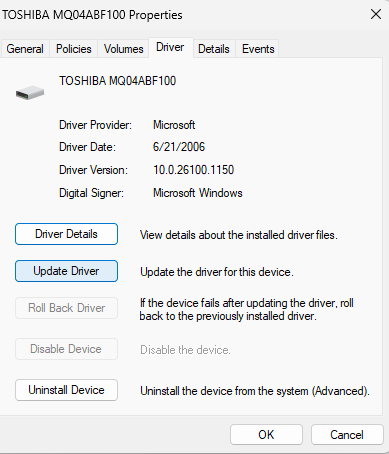Click the TOSHIBA MQ04ABF100 device name label

(117, 81)
